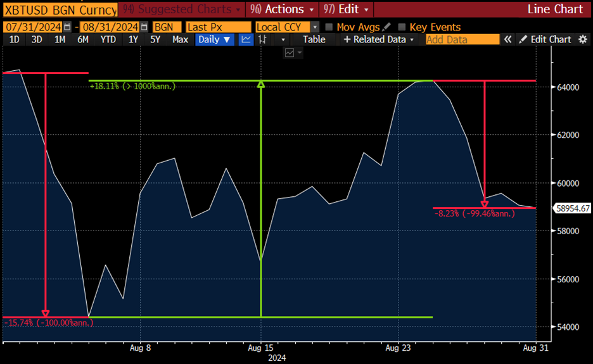The image size is (593, 364).
Task: Enable Mov Avgs checkbox
Action: coord(329,27)
